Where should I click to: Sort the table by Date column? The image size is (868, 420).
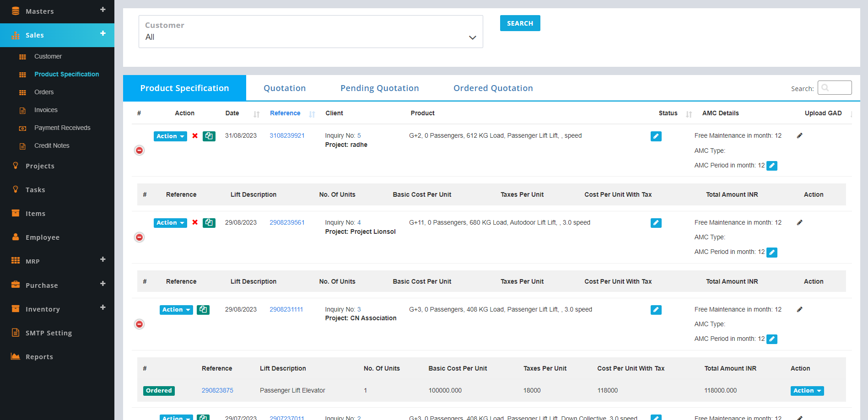[x=257, y=114]
